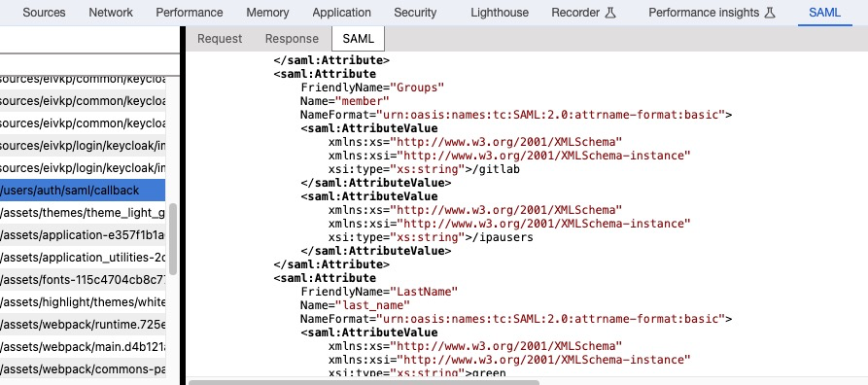The width and height of the screenshot is (868, 385).
Task: Select the second eivkp/login/keycloak request
Action: 83,167
